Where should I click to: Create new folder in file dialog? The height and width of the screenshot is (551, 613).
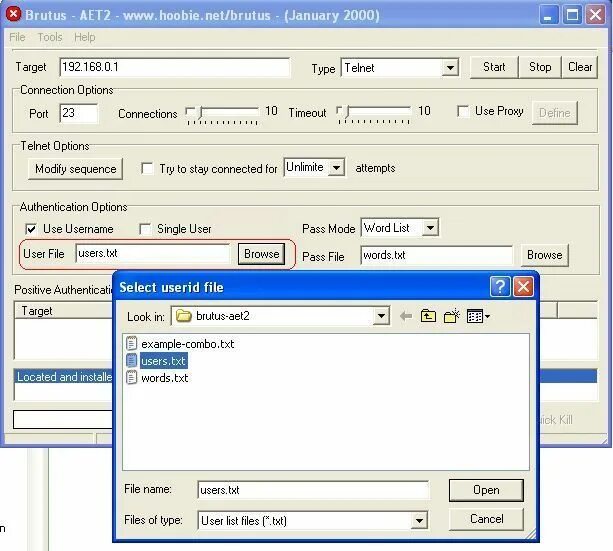pos(452,316)
